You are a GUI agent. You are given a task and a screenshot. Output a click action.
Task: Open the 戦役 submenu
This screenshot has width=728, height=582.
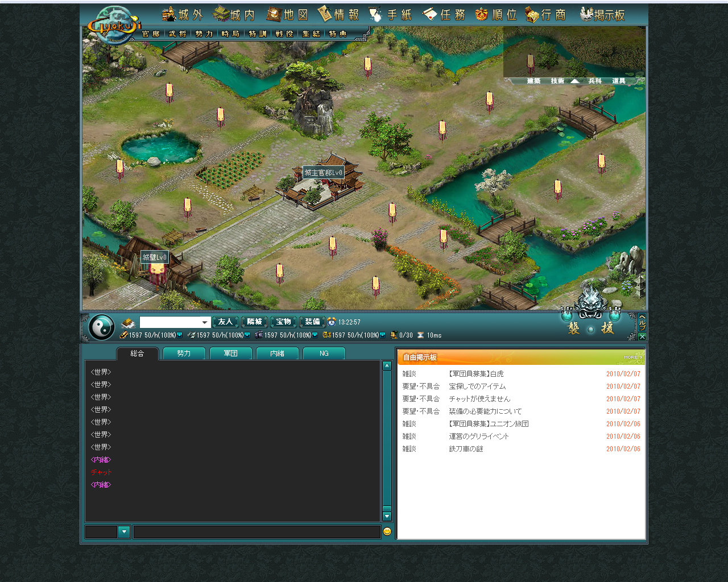(284, 34)
